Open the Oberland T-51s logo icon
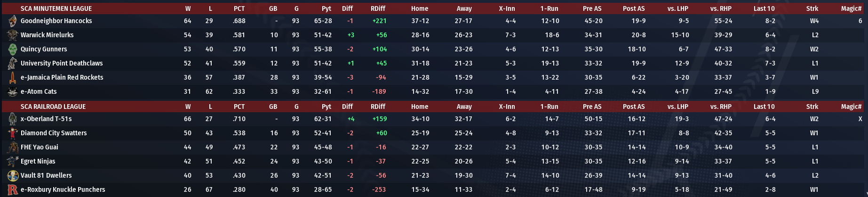The width and height of the screenshot is (868, 197). pyautogui.click(x=13, y=119)
